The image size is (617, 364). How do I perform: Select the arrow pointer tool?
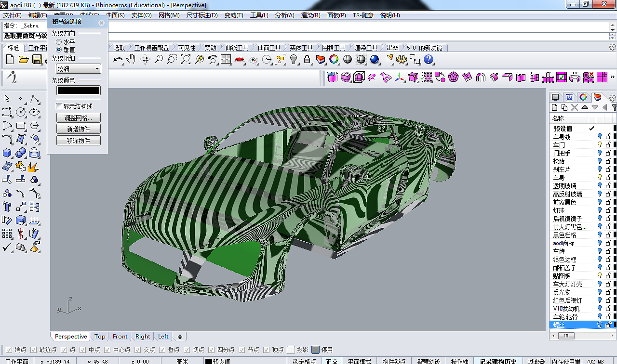[x=7, y=99]
